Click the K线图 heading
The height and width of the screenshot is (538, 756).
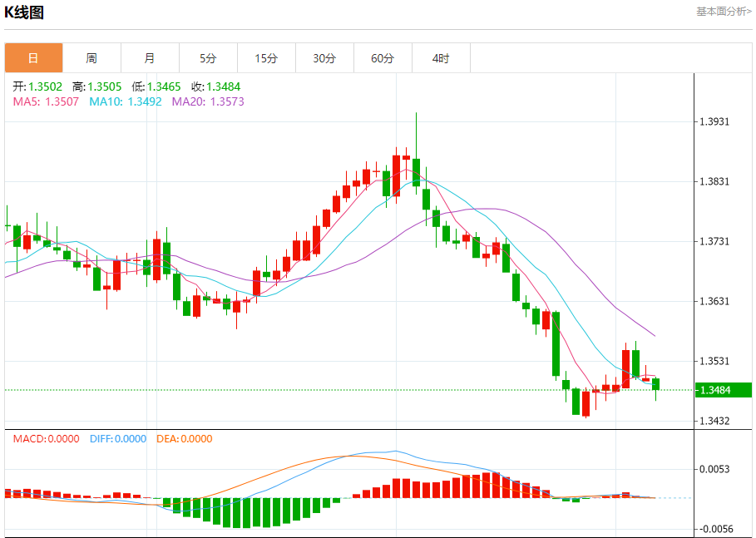(24, 12)
